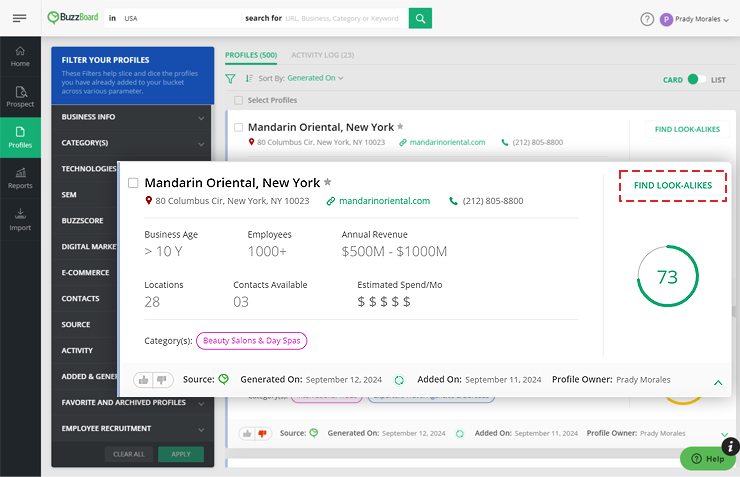Open BUZZSCORE filter section
This screenshot has width=740, height=477.
coord(82,221)
